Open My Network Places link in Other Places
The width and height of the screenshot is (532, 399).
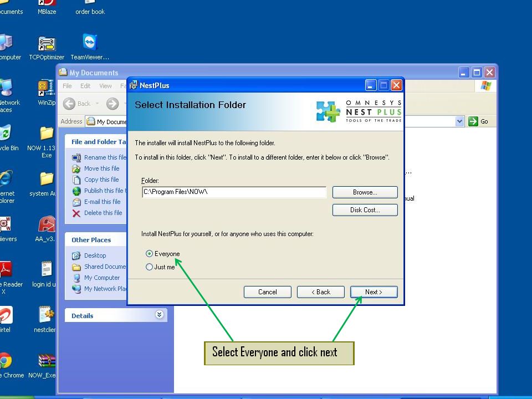[105, 288]
